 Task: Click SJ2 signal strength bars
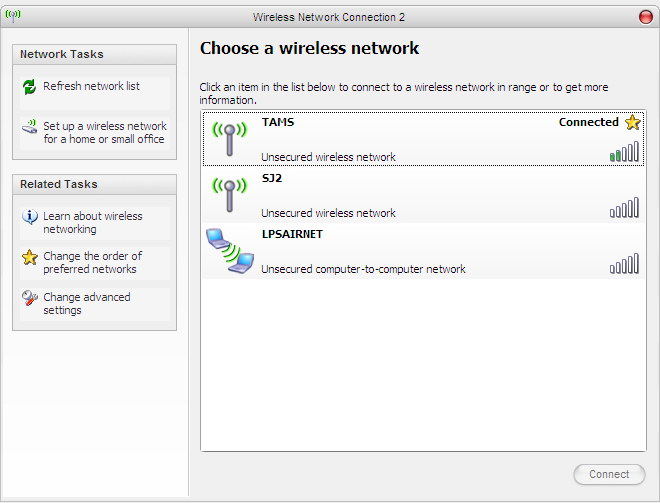click(624, 208)
